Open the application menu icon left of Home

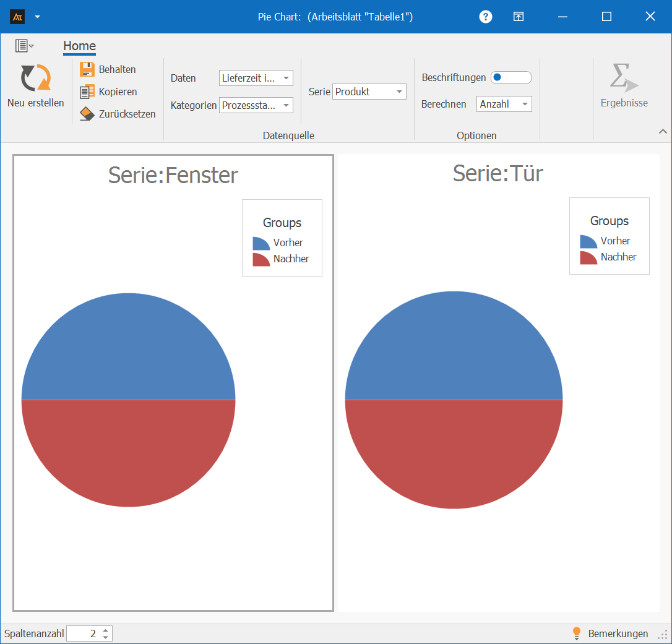[x=24, y=46]
